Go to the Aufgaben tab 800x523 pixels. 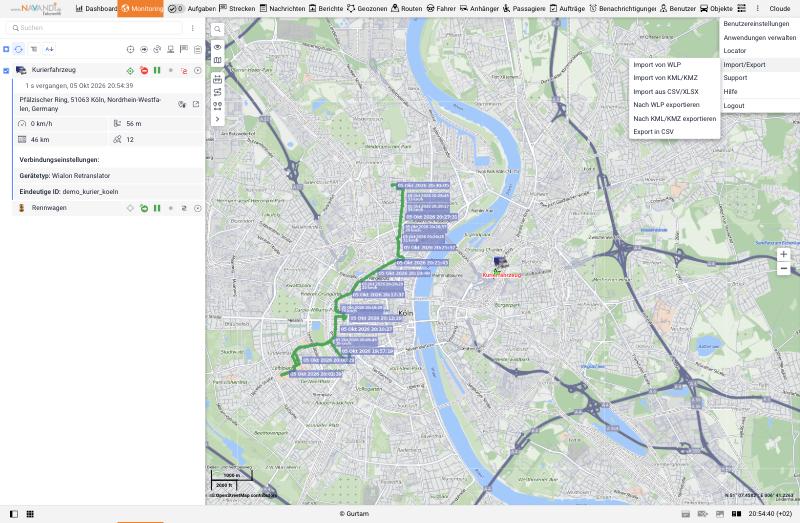[x=191, y=9]
